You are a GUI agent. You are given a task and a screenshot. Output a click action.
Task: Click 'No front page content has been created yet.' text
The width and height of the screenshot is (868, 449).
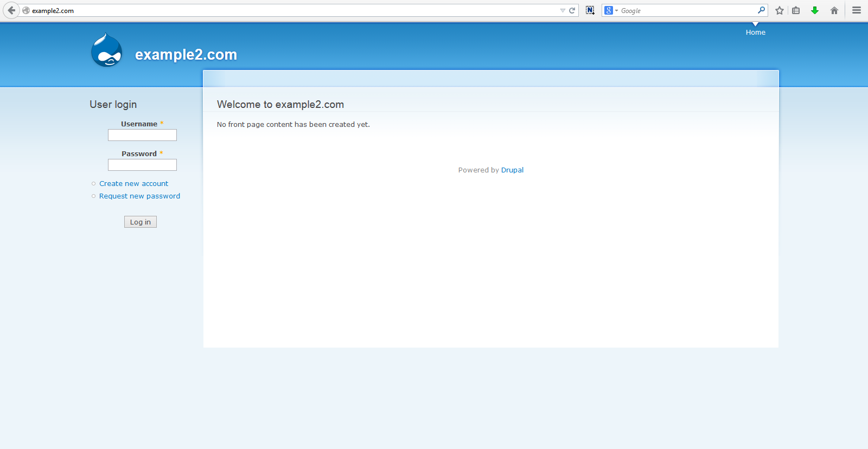click(293, 125)
